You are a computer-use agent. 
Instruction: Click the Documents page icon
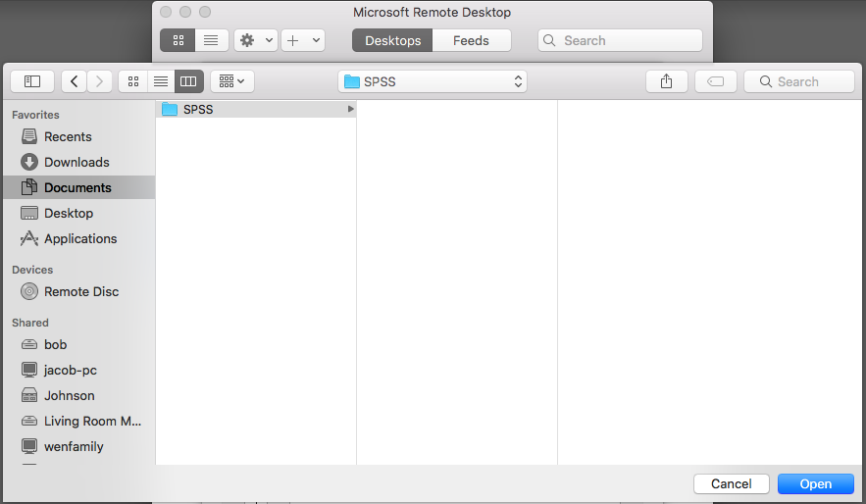pos(29,187)
